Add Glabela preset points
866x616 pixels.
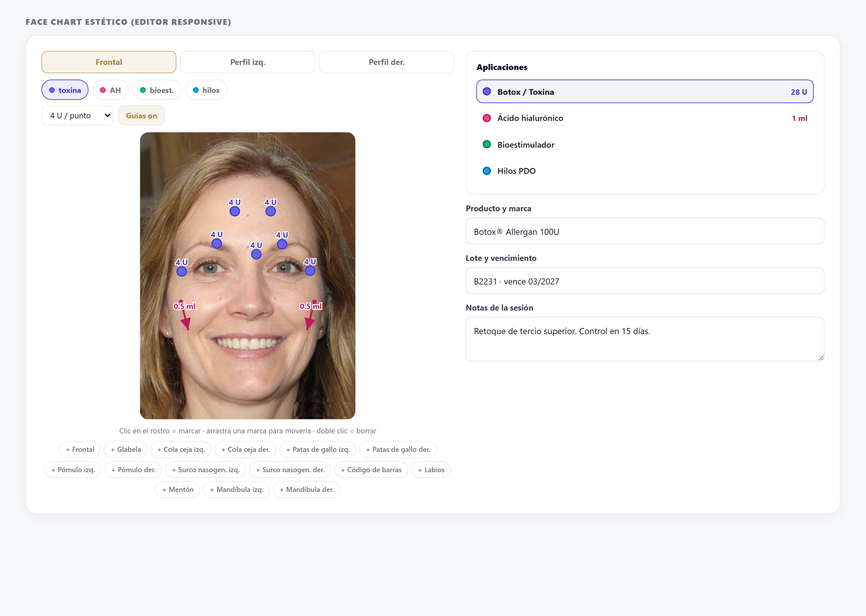126,450
